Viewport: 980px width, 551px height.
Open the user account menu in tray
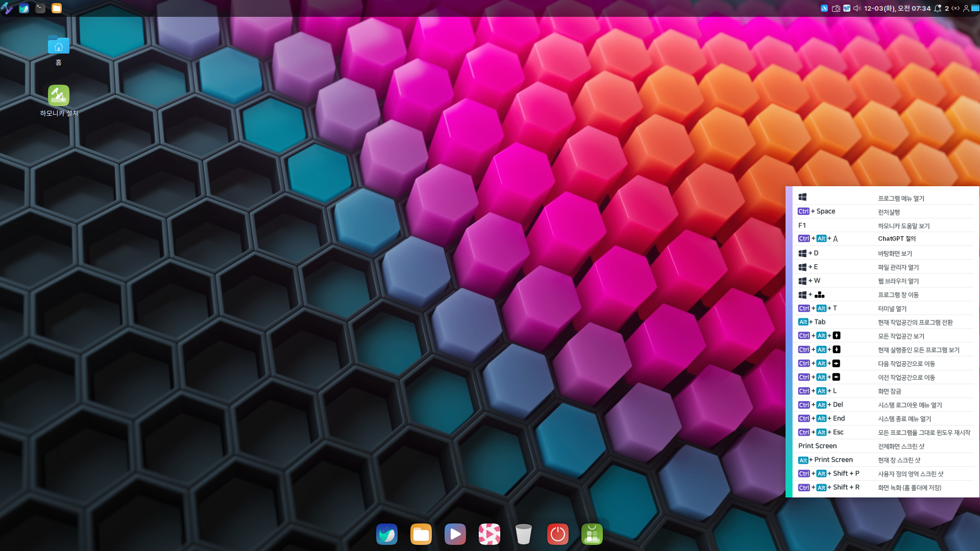point(966,8)
